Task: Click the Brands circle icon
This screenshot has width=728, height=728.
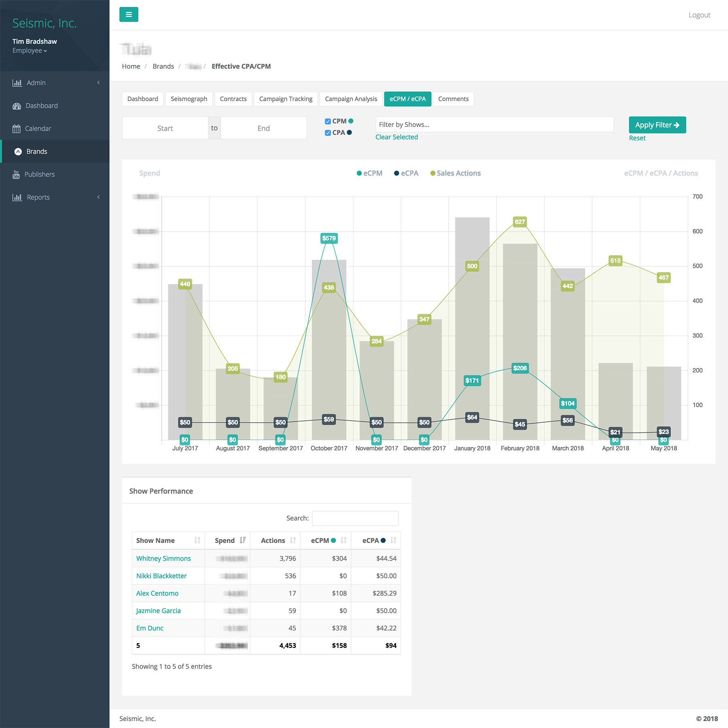Action: coord(18,152)
